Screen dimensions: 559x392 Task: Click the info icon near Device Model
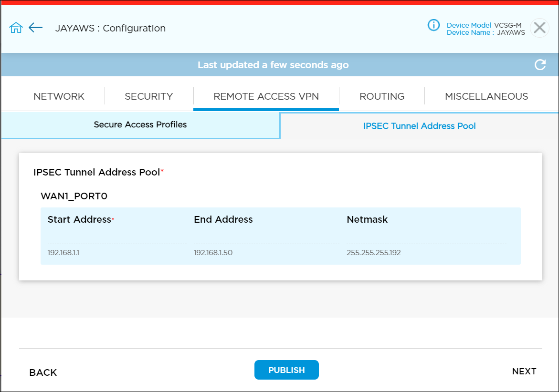click(433, 26)
